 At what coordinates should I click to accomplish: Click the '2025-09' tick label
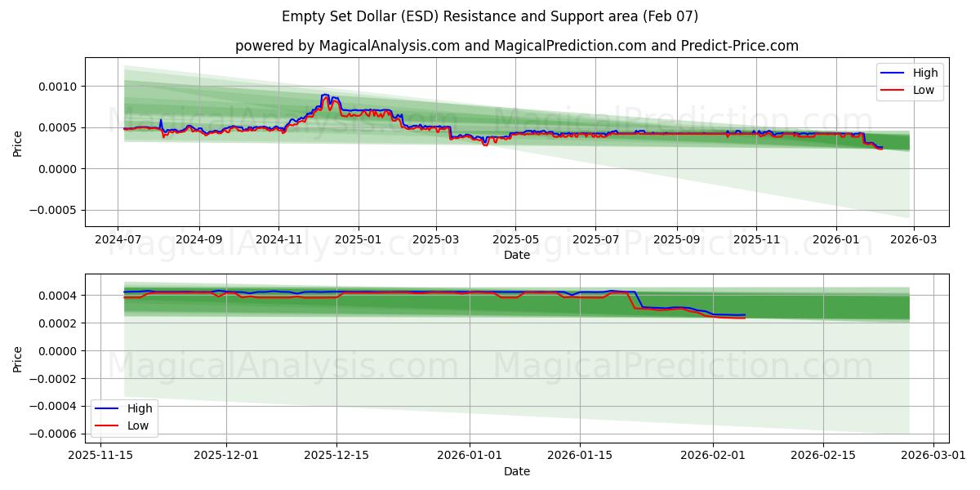tap(676, 240)
